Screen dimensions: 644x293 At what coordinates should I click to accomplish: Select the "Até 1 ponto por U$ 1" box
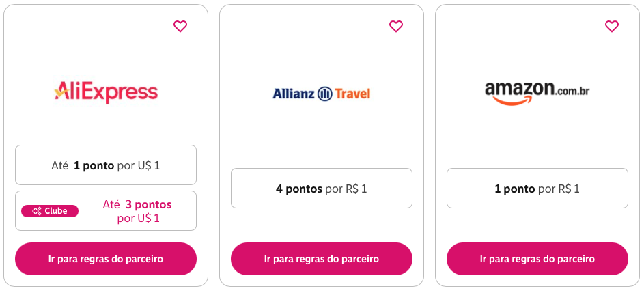pos(106,165)
